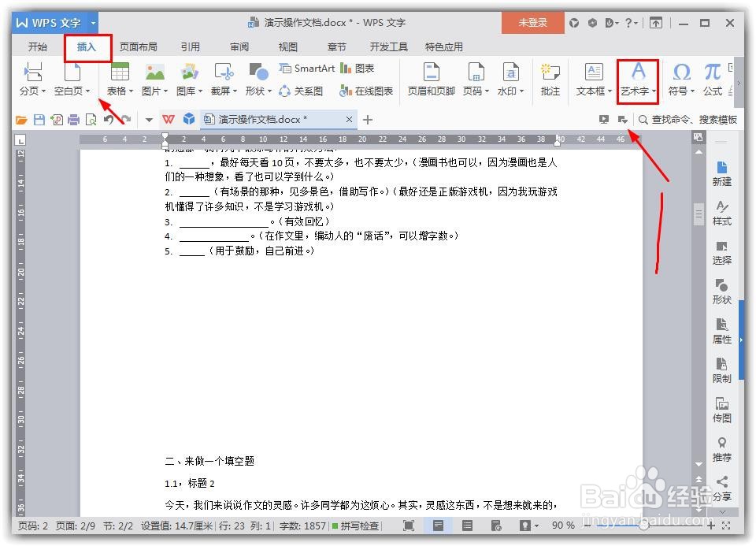Screen dimensions: 756x546
Task: Open the 表格 (Table) dropdown
Action: pos(118,81)
